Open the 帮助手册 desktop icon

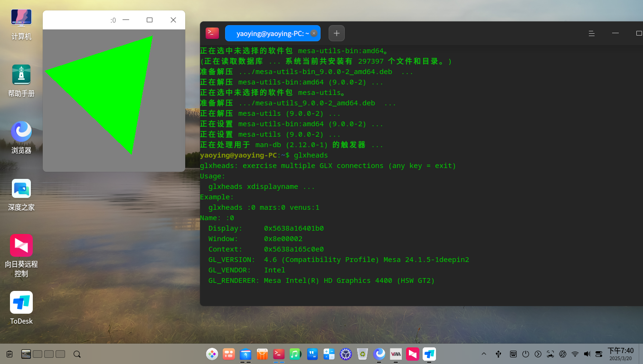[x=21, y=81]
